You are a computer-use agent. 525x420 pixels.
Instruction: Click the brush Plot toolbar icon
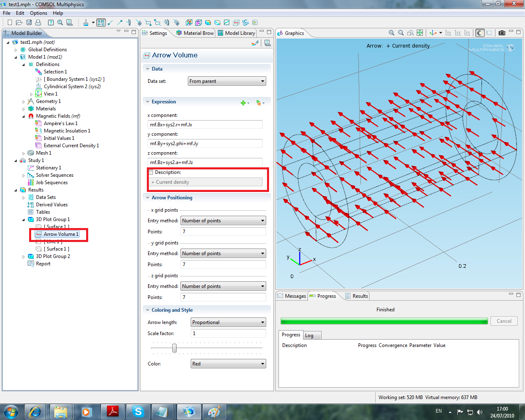point(86,23)
